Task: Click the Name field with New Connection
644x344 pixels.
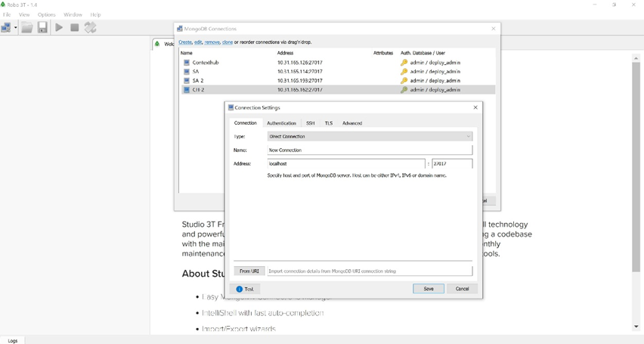Action: (x=370, y=150)
